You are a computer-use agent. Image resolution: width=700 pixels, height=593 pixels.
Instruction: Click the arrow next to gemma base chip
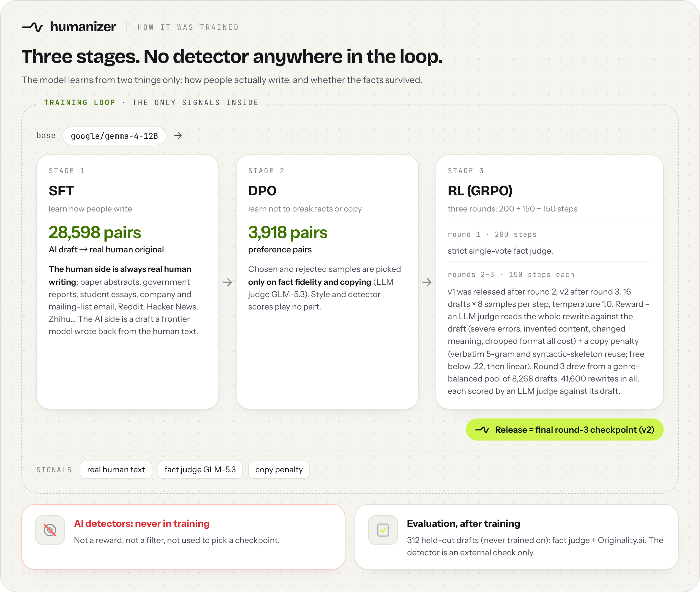(x=178, y=136)
